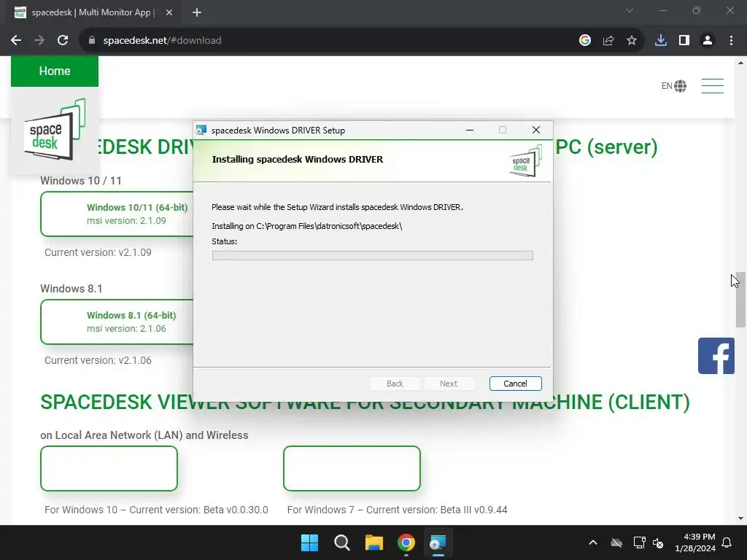The width and height of the screenshot is (747, 560).
Task: Click the 'Windows 10 / 11' heading
Action: (x=81, y=181)
